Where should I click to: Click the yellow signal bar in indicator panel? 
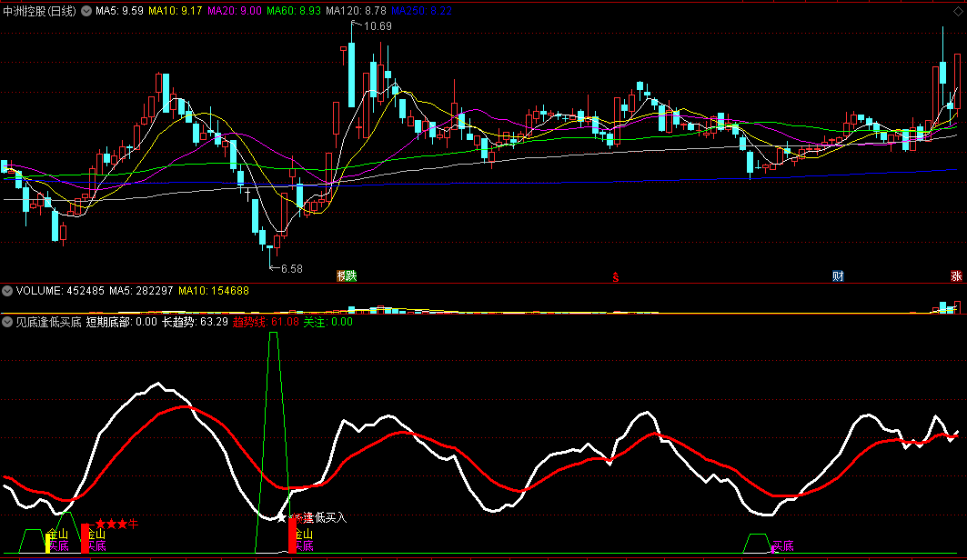[x=47, y=544]
